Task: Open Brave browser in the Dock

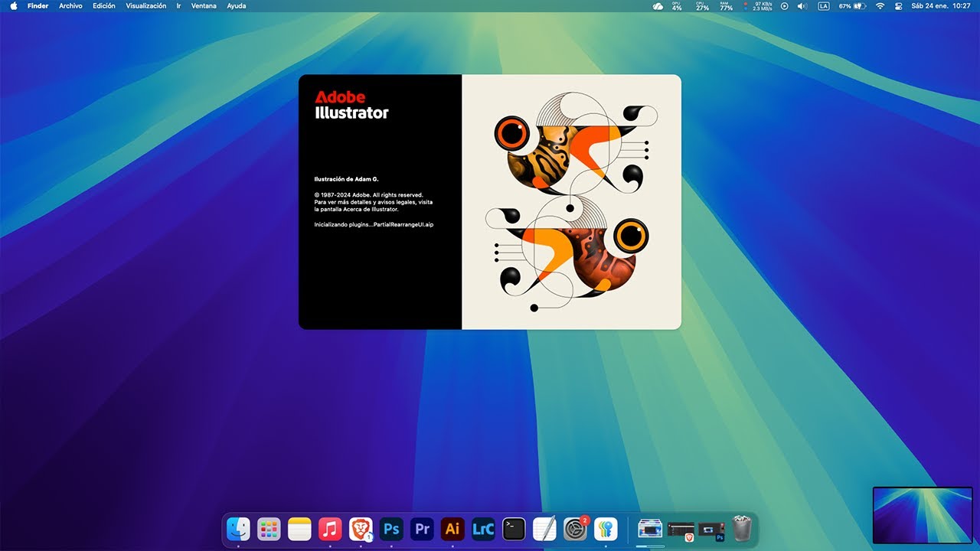Action: point(361,529)
